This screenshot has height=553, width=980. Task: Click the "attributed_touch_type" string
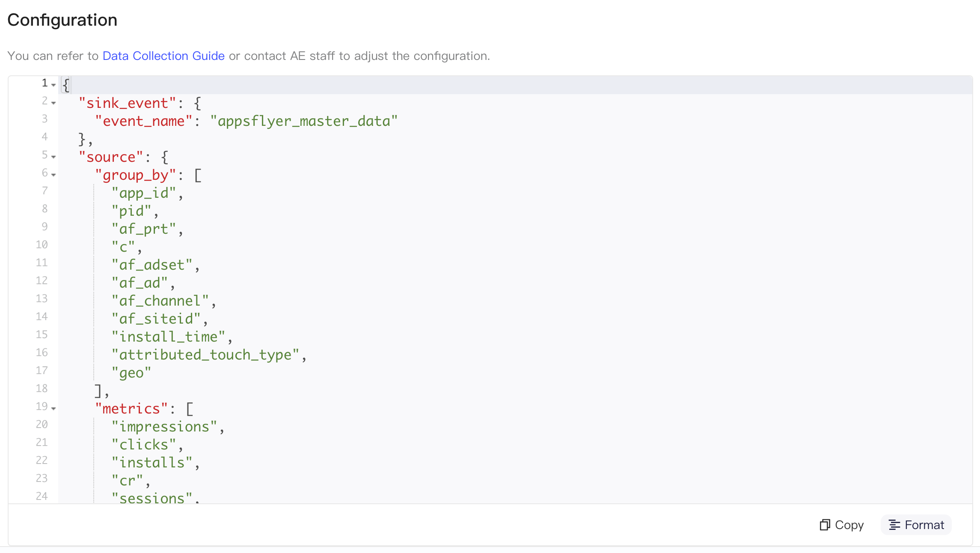click(x=205, y=355)
